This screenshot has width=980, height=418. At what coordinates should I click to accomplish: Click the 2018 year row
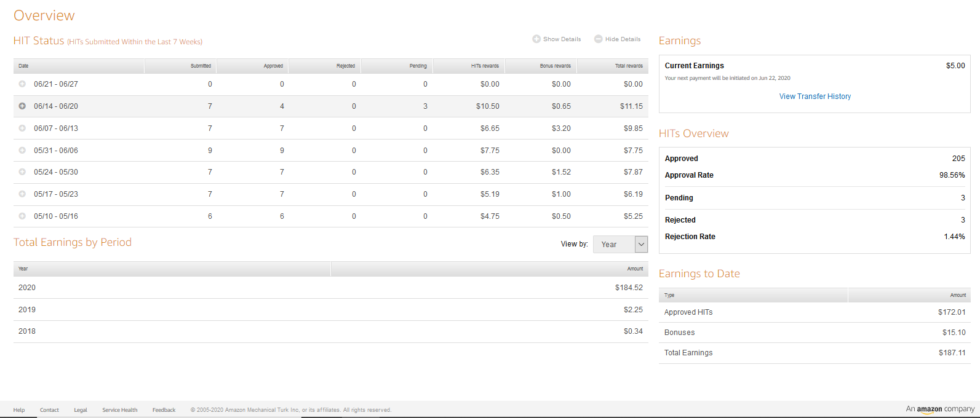click(x=331, y=331)
